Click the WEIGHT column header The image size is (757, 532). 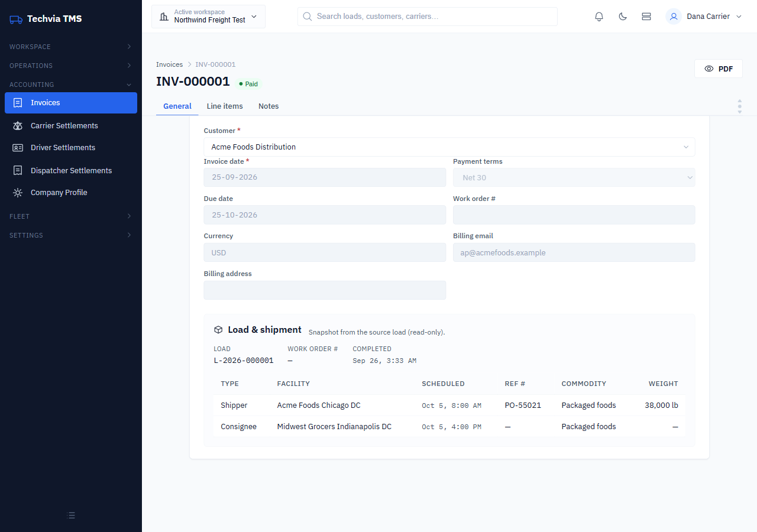pyautogui.click(x=664, y=384)
